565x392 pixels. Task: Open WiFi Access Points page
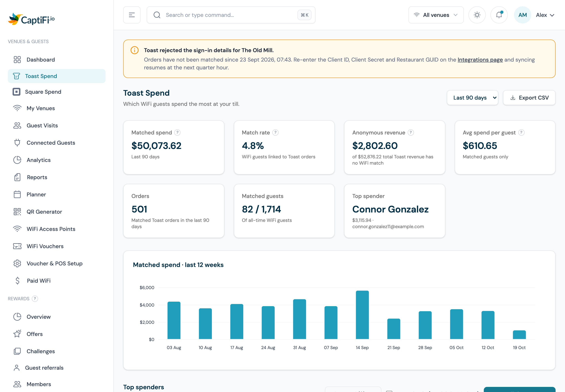tap(56, 229)
